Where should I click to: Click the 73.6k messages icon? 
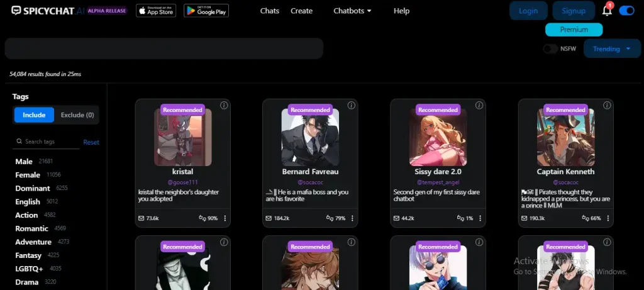142,218
